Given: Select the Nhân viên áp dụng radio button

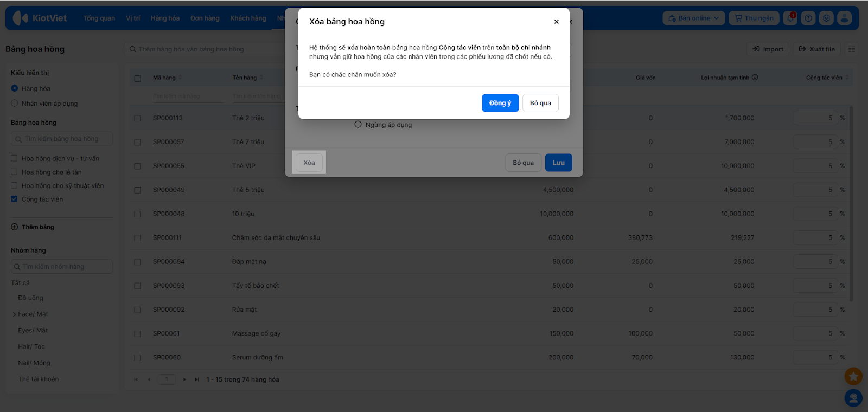Looking at the screenshot, I should 15,104.
